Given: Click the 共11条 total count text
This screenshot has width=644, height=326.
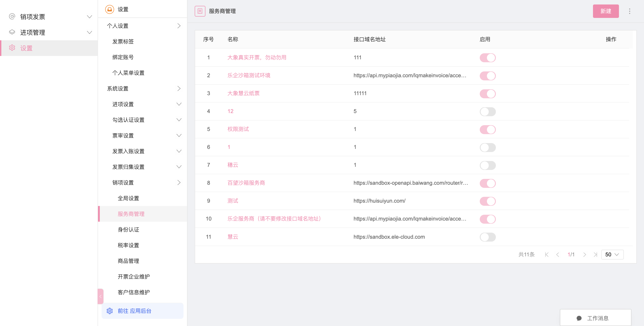Looking at the screenshot, I should point(526,254).
